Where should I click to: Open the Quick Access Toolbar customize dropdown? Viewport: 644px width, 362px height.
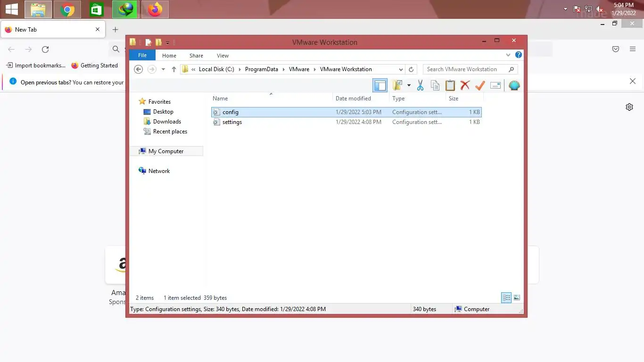168,43
